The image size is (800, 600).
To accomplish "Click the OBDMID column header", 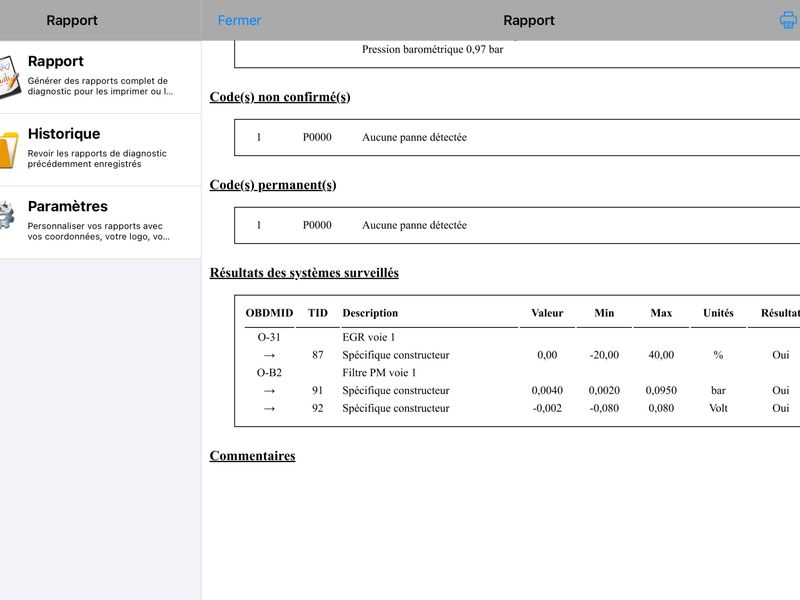I will pyautogui.click(x=269, y=313).
